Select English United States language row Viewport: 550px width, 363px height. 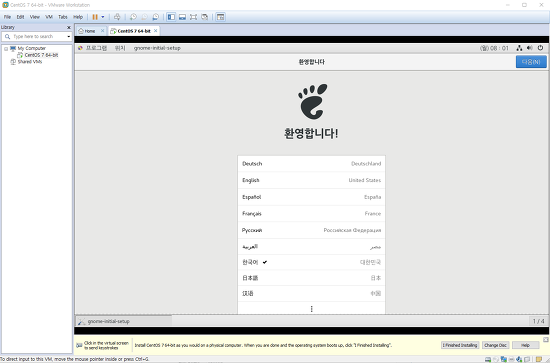tap(311, 180)
